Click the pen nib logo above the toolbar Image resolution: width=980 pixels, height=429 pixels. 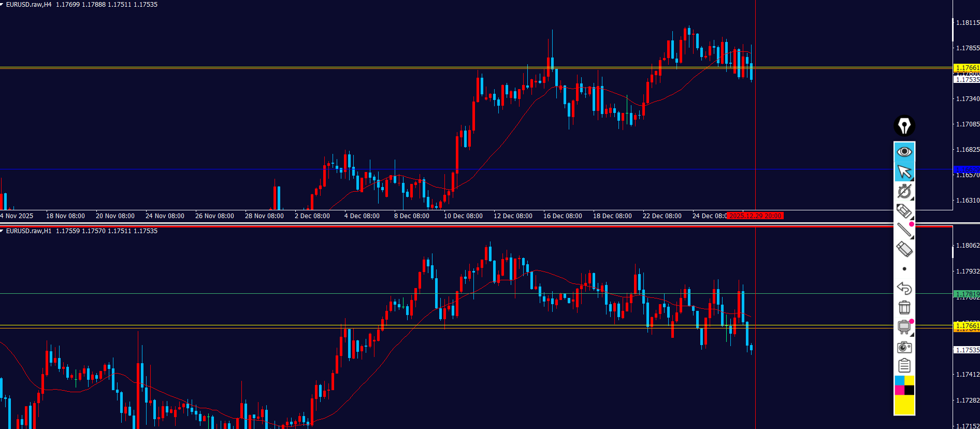point(904,126)
